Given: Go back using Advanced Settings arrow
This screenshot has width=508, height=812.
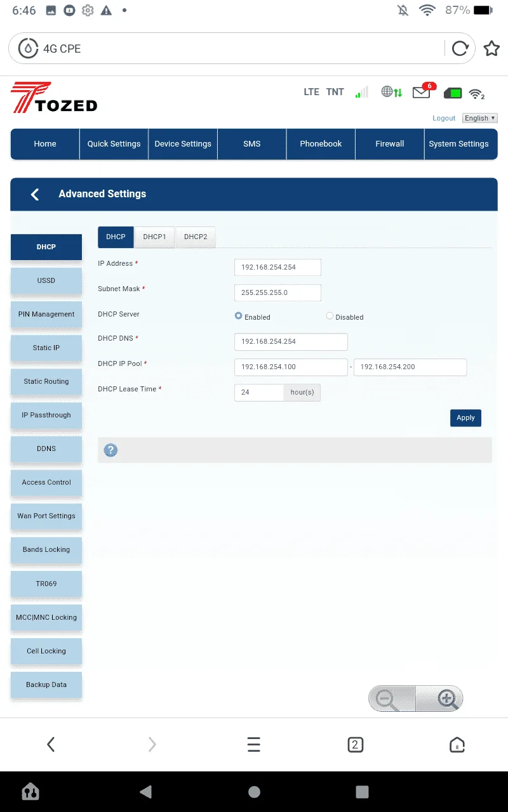Looking at the screenshot, I should pyautogui.click(x=35, y=194).
